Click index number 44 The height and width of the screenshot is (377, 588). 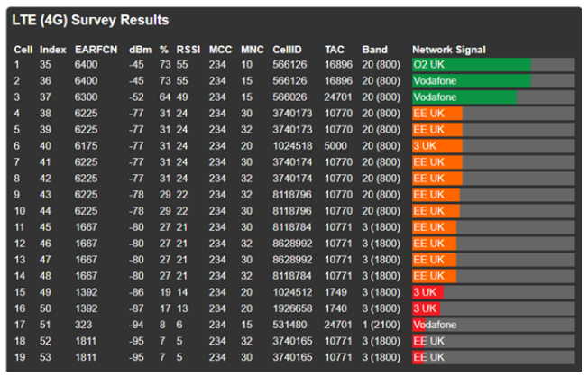pyautogui.click(x=45, y=211)
